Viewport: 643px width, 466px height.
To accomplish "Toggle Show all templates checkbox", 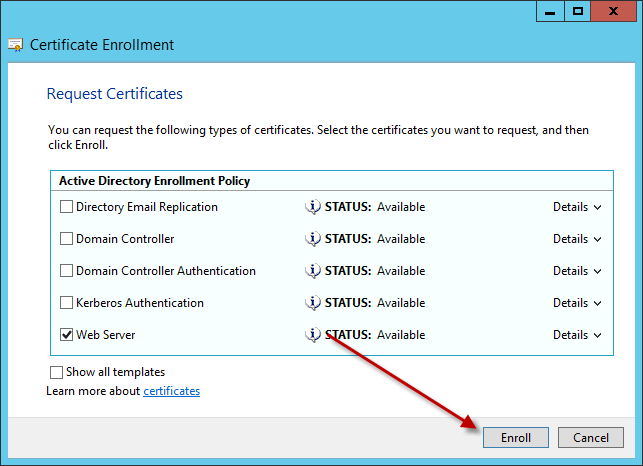I will tap(57, 372).
